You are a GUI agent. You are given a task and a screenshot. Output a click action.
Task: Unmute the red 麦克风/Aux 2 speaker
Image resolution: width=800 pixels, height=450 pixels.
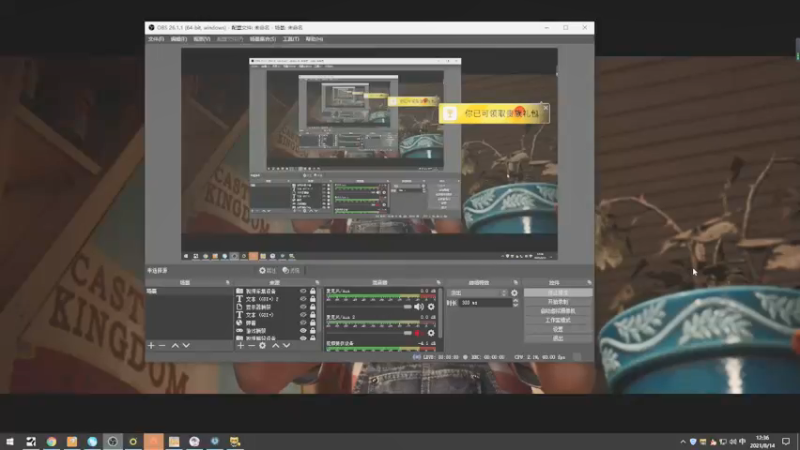click(x=419, y=333)
